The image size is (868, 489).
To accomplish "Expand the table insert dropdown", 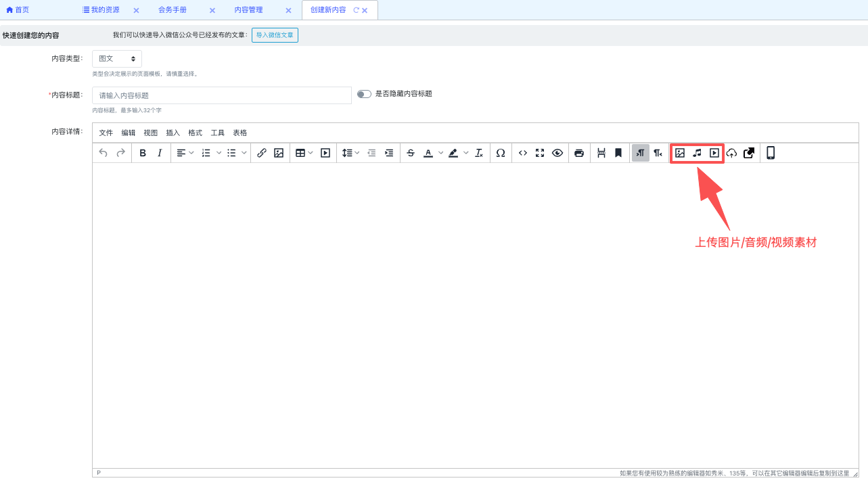I will click(311, 153).
